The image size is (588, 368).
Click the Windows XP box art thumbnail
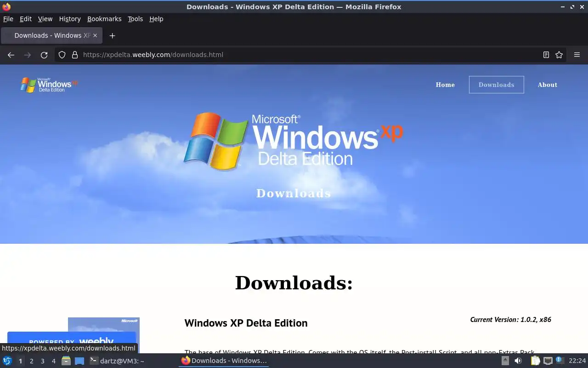(104, 335)
